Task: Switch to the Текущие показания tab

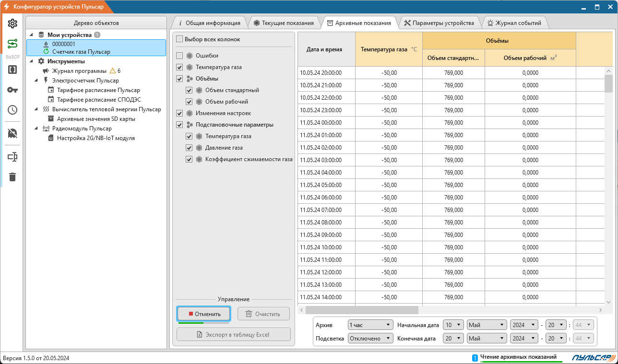Action: tap(284, 23)
